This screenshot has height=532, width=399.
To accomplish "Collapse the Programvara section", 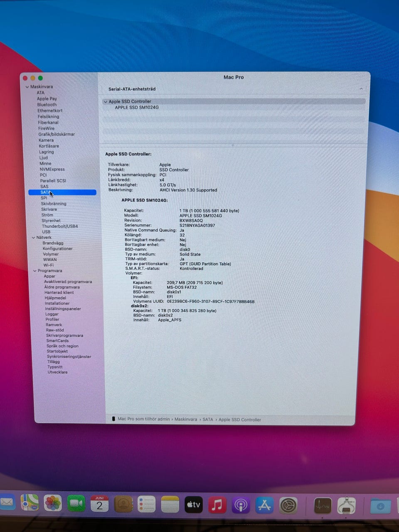I will [x=35, y=271].
